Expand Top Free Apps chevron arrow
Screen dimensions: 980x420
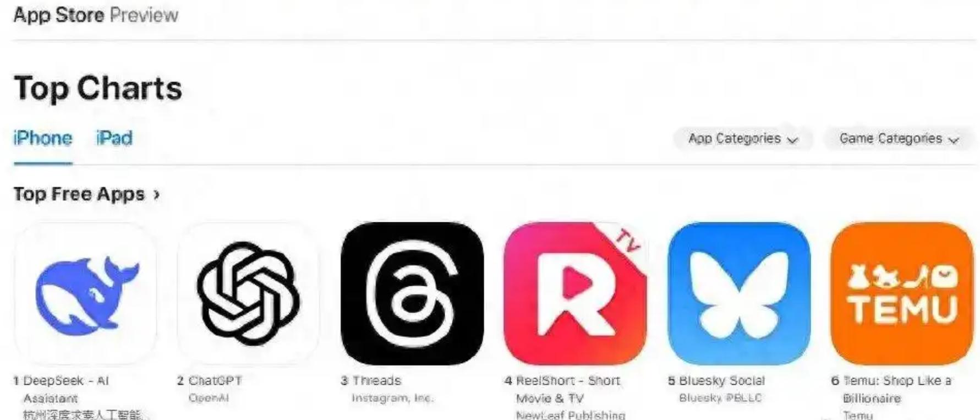157,194
